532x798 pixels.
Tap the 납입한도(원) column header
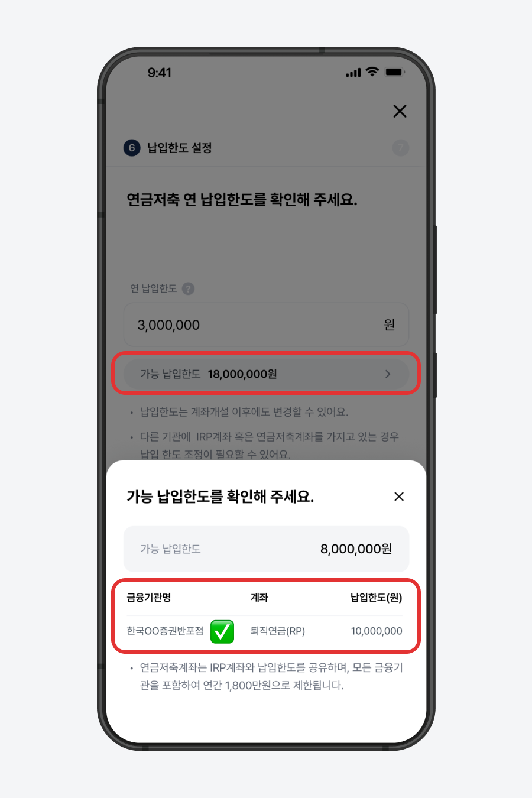[x=377, y=598]
